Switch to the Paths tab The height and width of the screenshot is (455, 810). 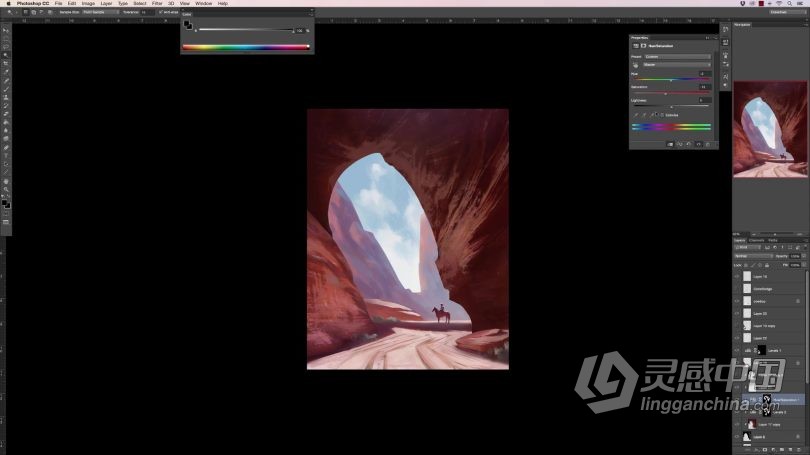tap(773, 240)
